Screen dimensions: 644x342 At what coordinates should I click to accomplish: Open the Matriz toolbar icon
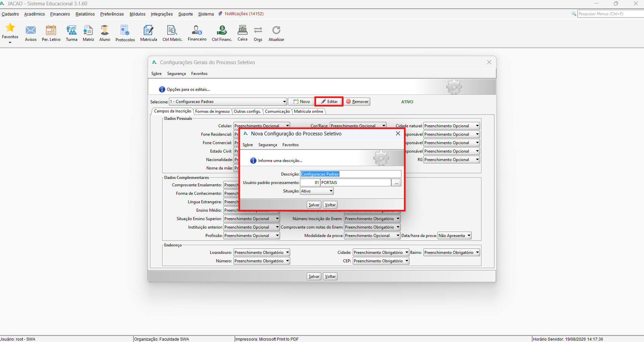88,30
